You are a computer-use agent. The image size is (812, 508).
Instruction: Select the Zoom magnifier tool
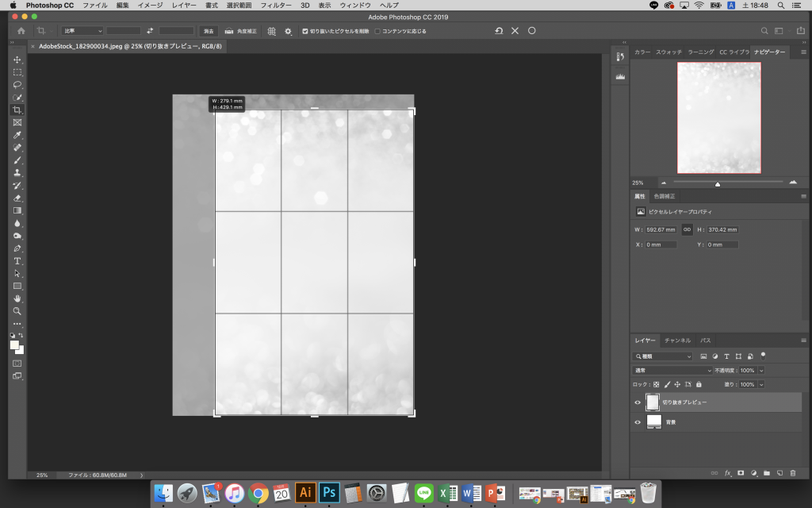click(17, 311)
